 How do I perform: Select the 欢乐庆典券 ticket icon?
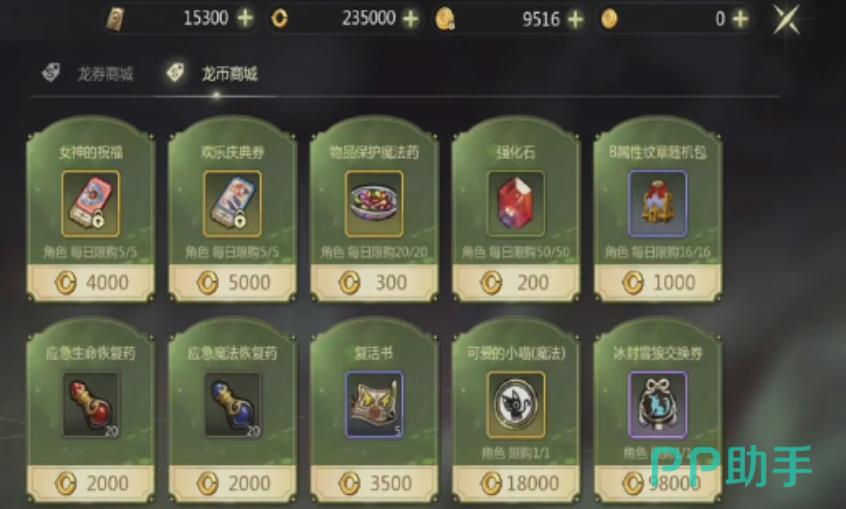[x=233, y=204]
